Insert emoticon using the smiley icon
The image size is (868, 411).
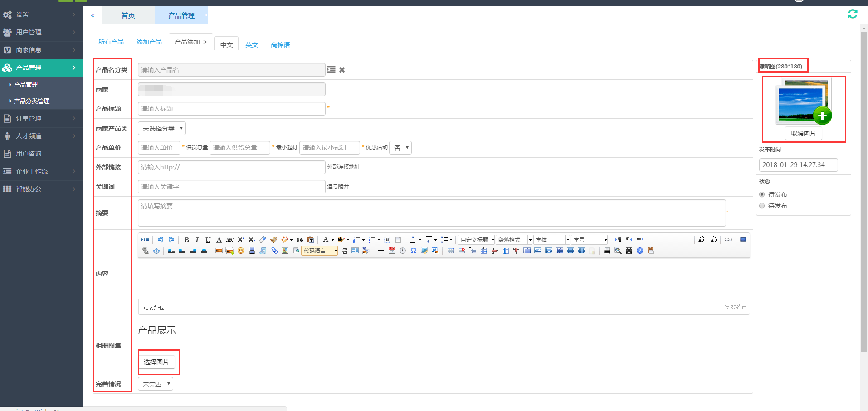click(241, 251)
